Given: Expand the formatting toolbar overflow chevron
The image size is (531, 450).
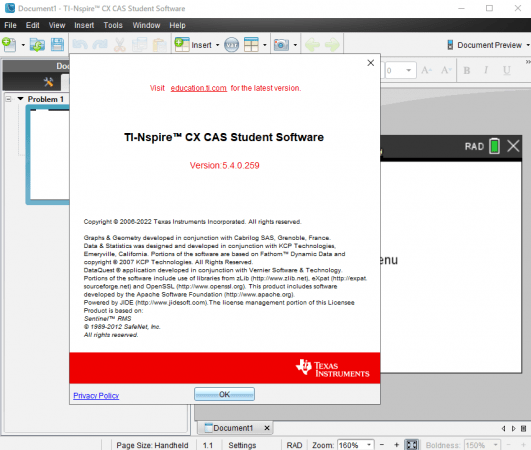Looking at the screenshot, I should (x=528, y=62).
